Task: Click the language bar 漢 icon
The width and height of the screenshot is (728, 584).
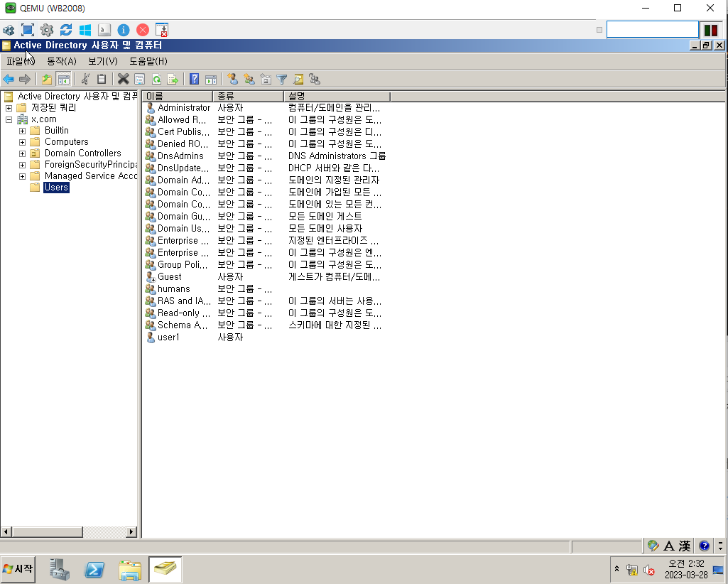Action: point(685,546)
